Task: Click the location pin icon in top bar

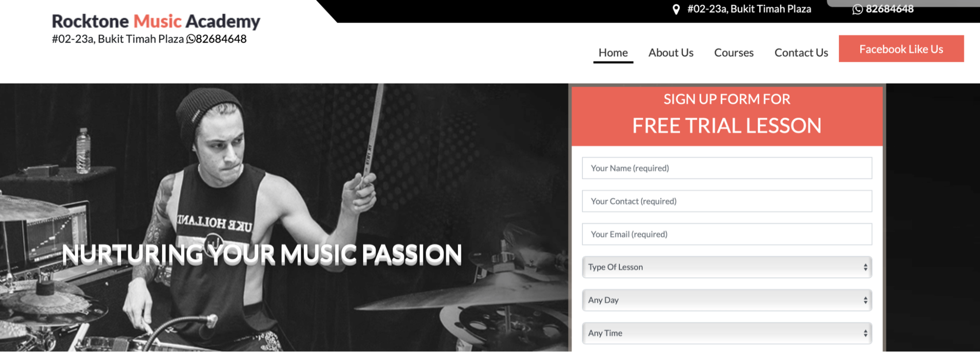Action: [676, 9]
